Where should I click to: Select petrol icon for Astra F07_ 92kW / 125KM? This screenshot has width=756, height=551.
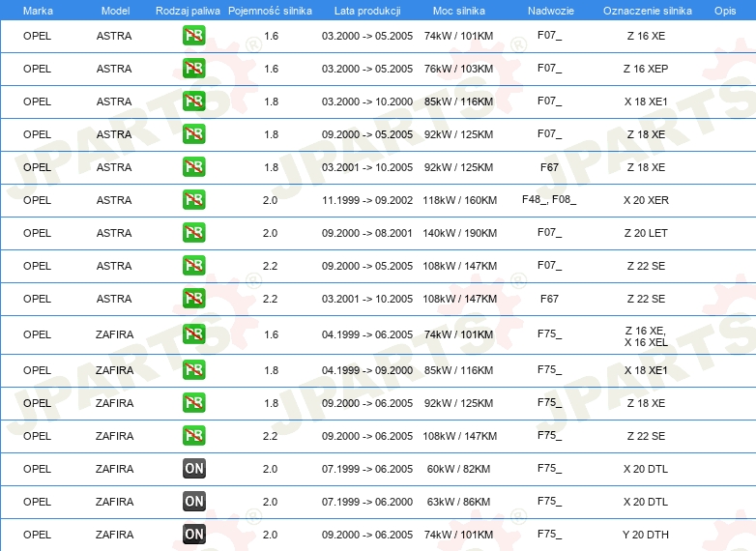pyautogui.click(x=193, y=134)
